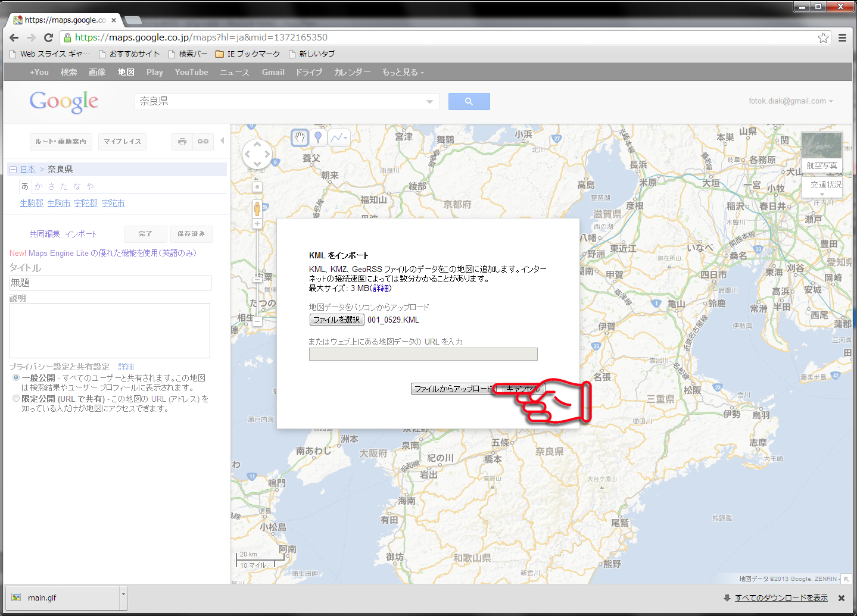Click the キャンセル button in dialog
This screenshot has width=857, height=616.
pos(524,389)
